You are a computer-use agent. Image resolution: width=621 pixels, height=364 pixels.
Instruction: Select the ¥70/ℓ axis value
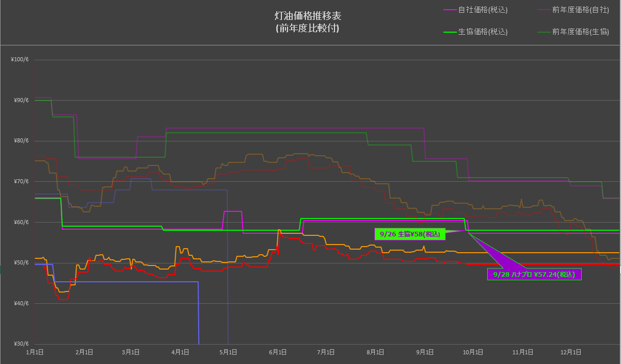click(x=21, y=182)
